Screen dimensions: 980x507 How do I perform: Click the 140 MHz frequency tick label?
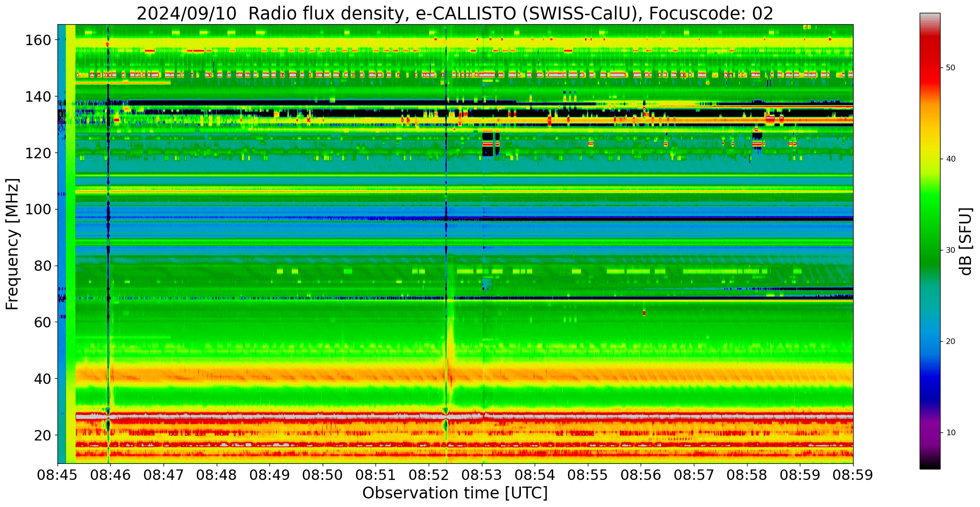pyautogui.click(x=38, y=97)
